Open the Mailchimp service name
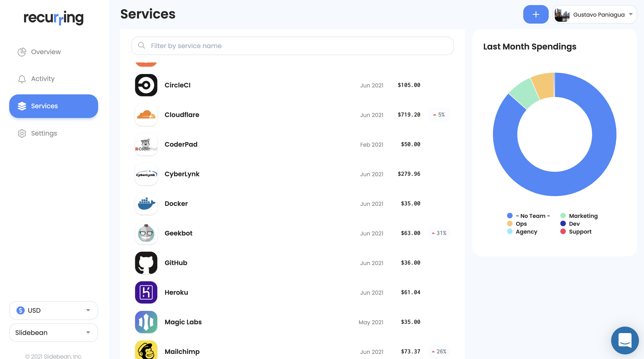 [x=182, y=352]
